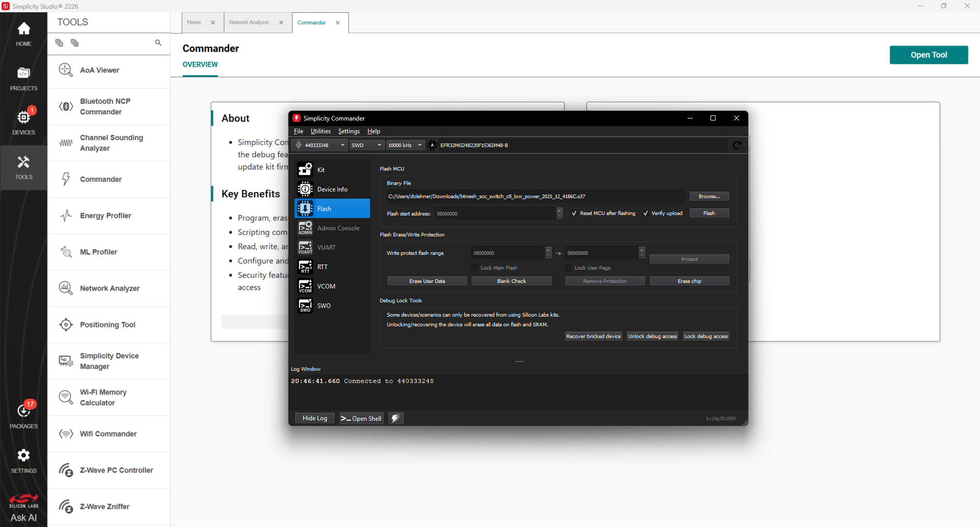The height and width of the screenshot is (527, 980).
Task: Enable the Lock User Page checkbox
Action: tap(569, 268)
